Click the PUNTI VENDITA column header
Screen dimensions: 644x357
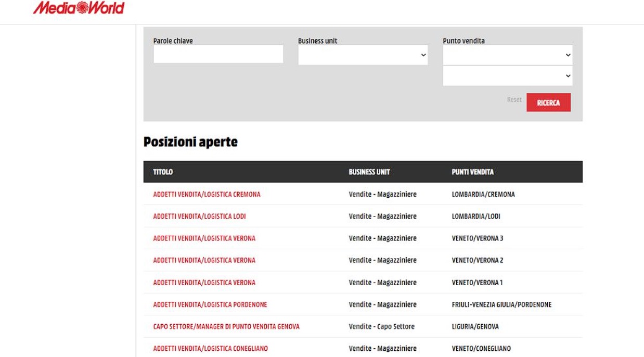click(473, 172)
